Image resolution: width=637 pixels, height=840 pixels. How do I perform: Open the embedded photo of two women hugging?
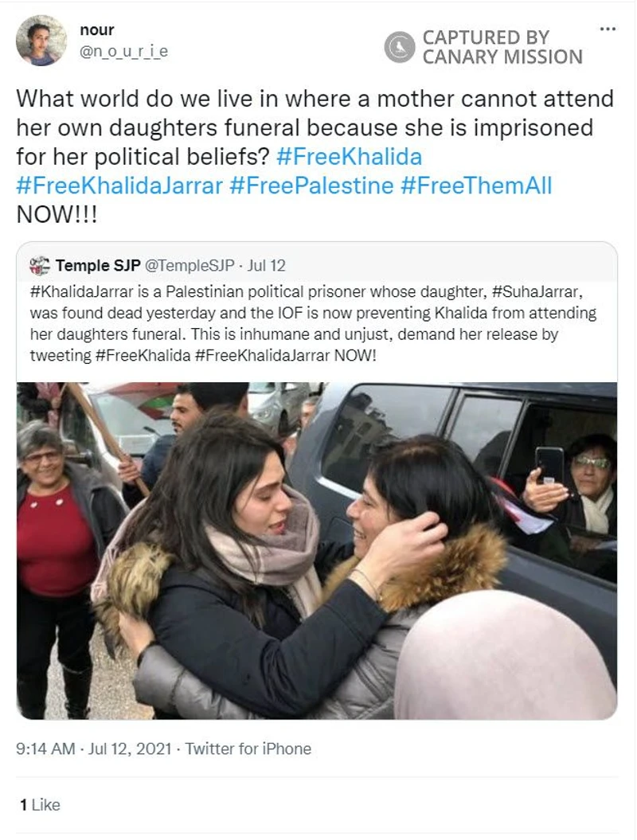pos(317,551)
